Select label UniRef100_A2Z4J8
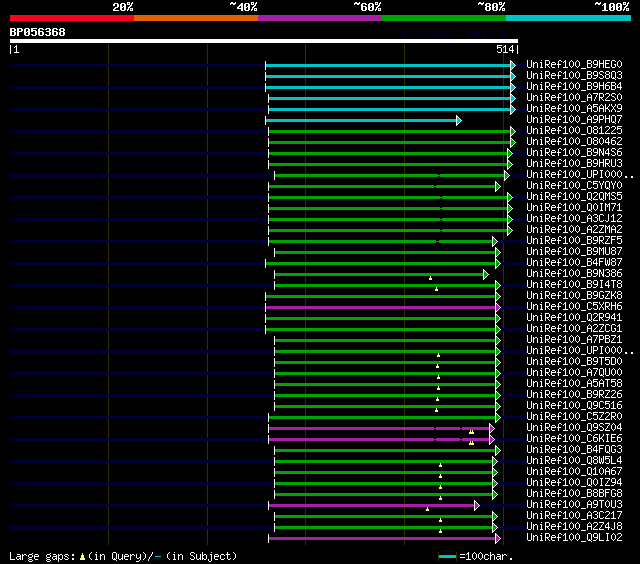 574,527
